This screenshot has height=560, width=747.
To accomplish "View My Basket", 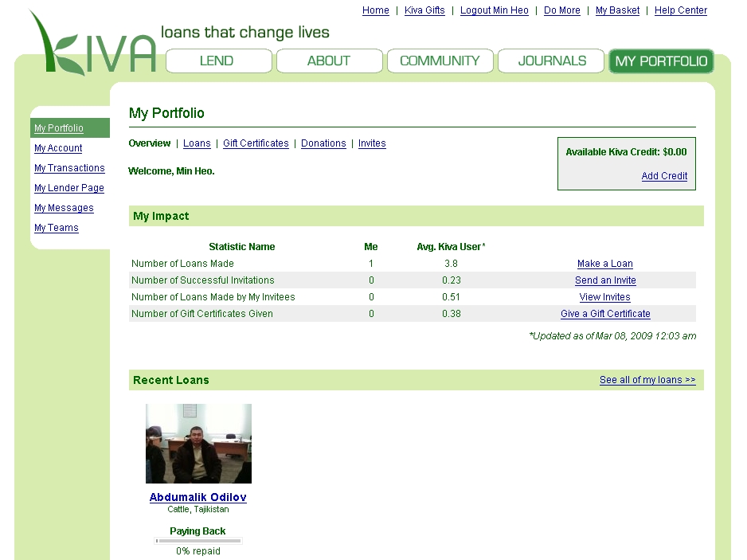I will click(x=617, y=10).
